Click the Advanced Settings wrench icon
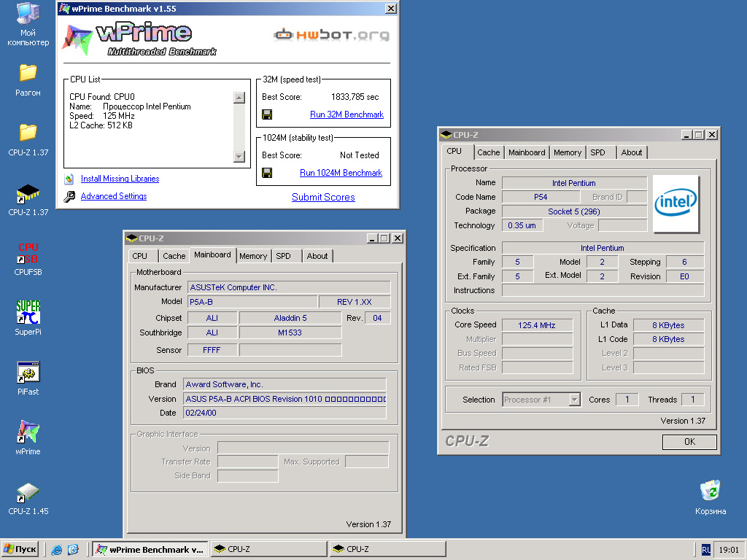Image resolution: width=747 pixels, height=560 pixels. point(69,197)
